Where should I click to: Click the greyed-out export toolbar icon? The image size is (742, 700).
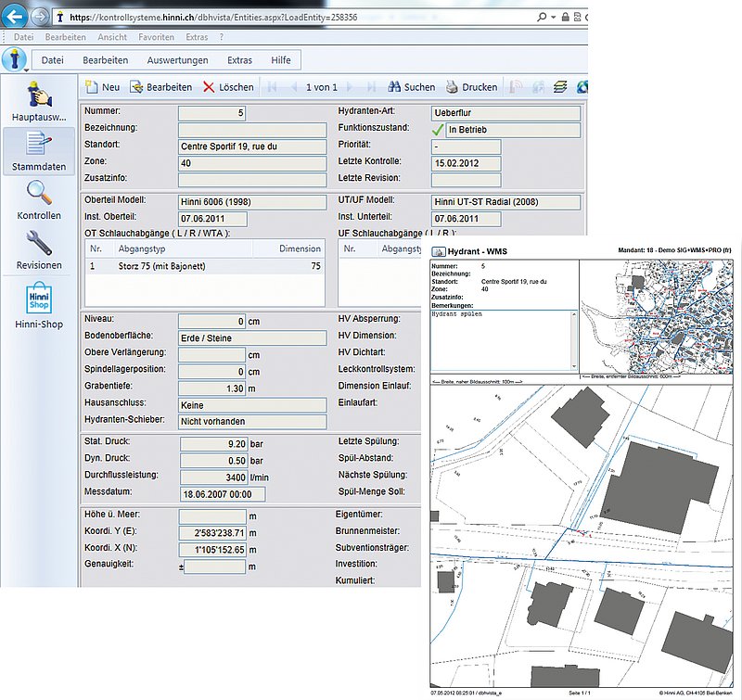tap(538, 87)
